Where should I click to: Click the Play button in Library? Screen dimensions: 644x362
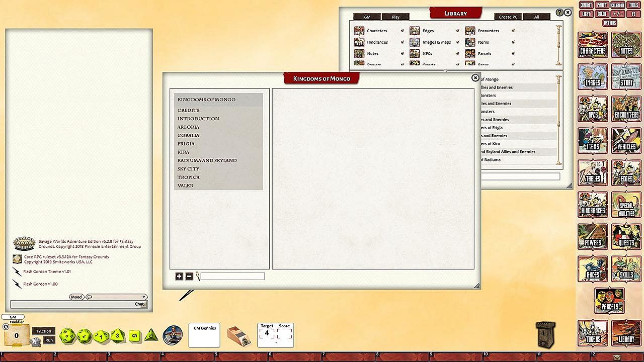(395, 17)
